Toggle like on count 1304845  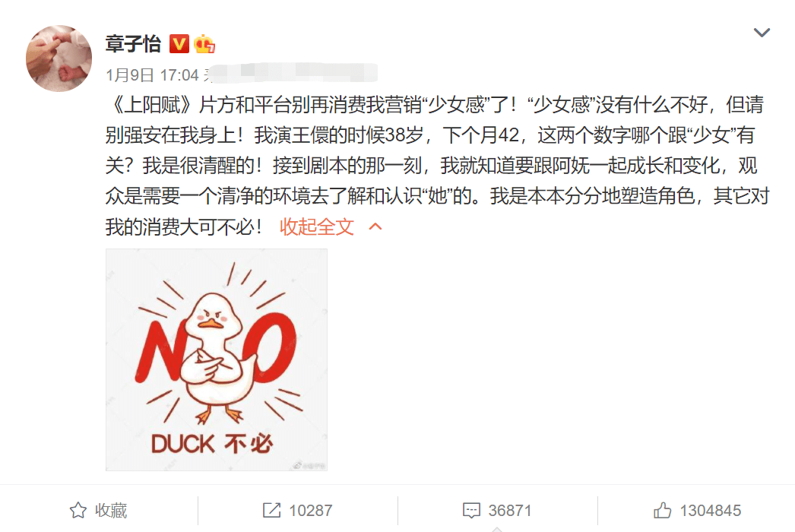point(711,510)
